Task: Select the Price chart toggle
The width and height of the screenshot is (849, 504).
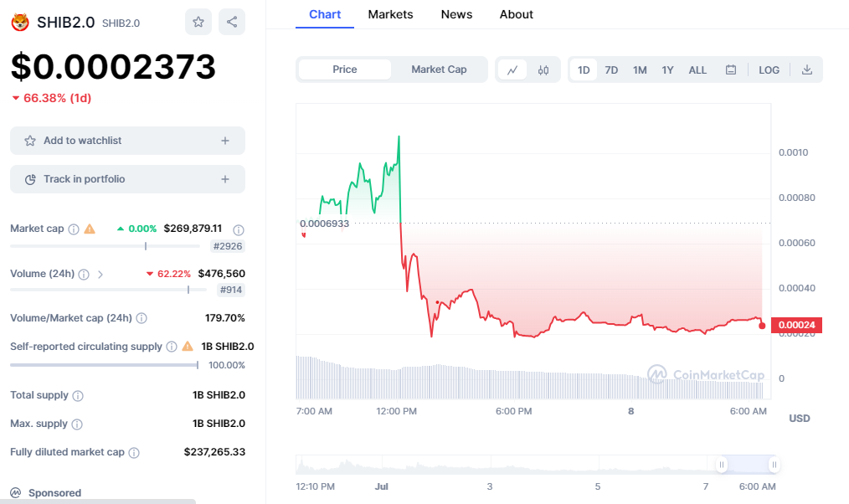Action: (x=345, y=69)
